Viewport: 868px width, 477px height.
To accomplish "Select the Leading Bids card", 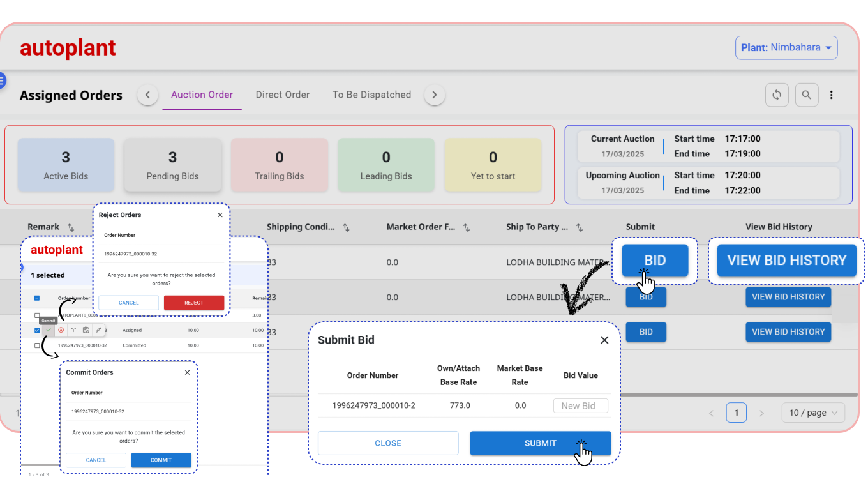I will click(x=386, y=165).
